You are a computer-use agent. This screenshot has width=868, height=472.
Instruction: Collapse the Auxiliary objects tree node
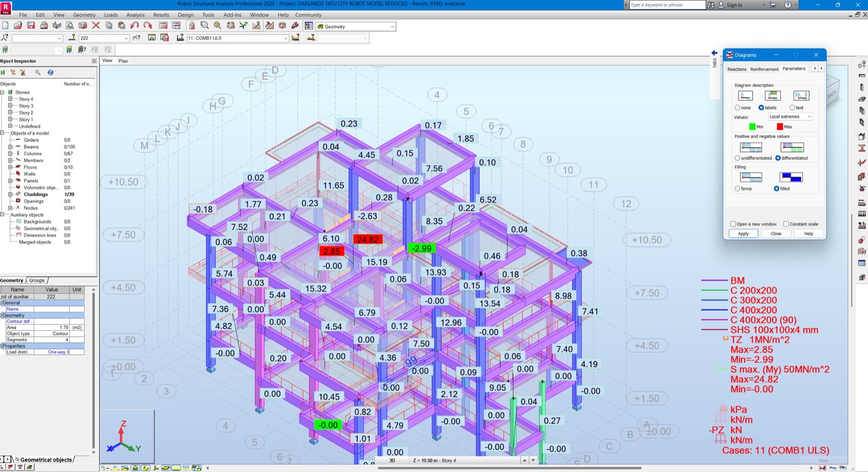[2, 215]
